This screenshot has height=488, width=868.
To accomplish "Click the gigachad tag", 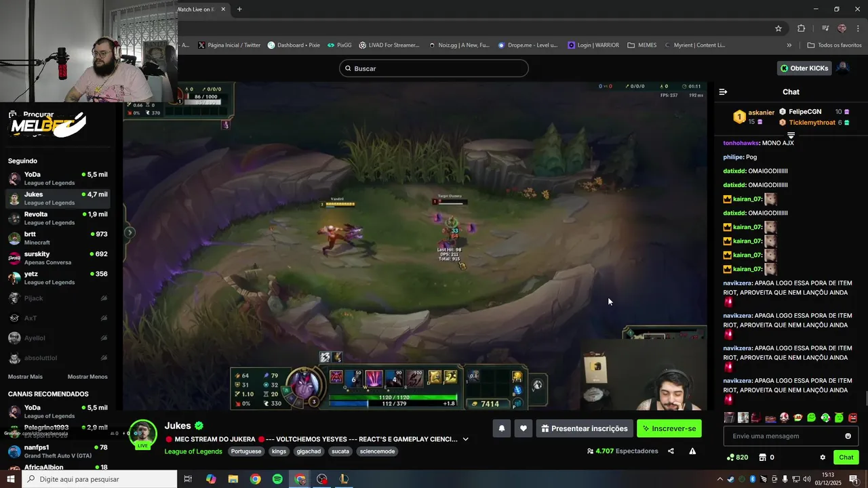I will click(309, 451).
